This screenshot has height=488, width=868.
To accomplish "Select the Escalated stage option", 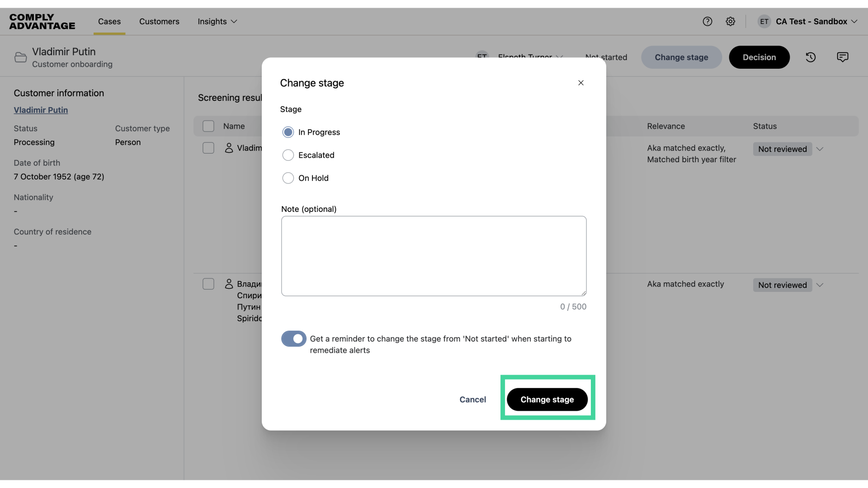I will 288,155.
